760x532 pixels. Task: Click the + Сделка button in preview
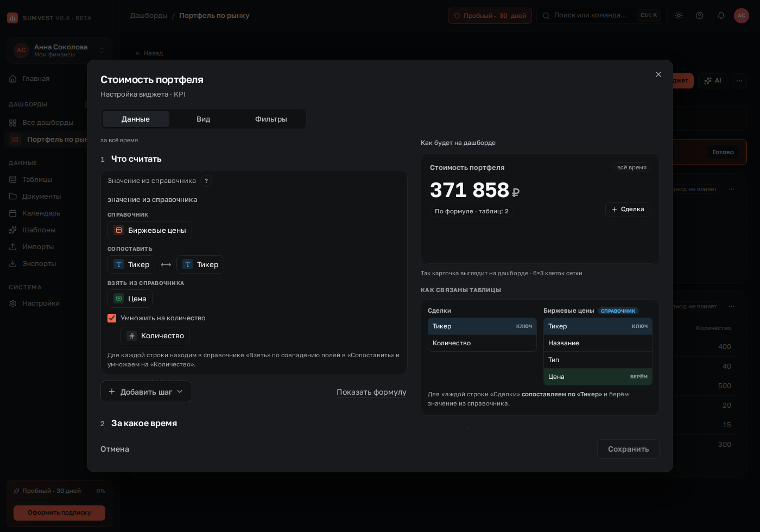(628, 210)
